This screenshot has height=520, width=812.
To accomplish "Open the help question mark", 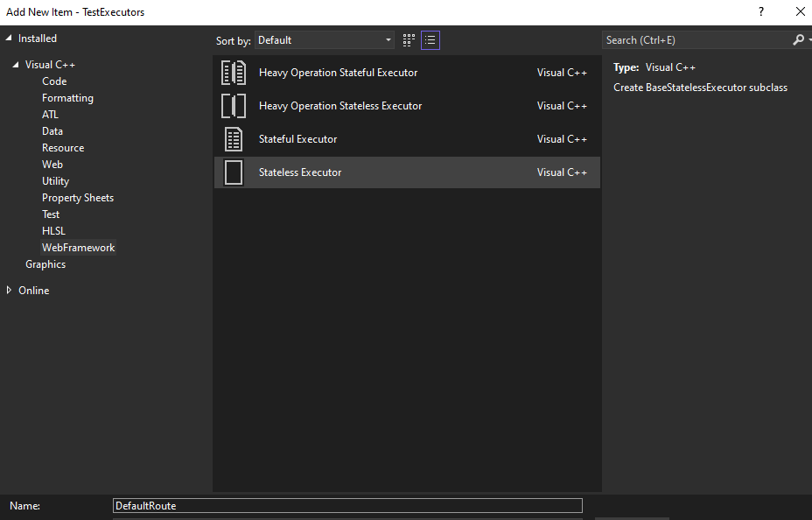I will 760,12.
